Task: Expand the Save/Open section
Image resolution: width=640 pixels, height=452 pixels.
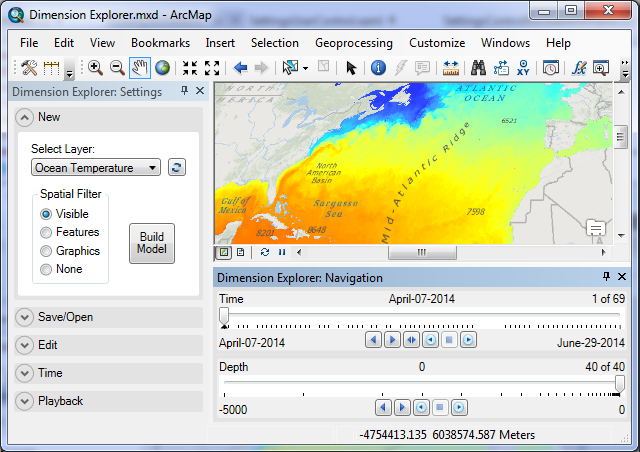Action: pos(24,317)
